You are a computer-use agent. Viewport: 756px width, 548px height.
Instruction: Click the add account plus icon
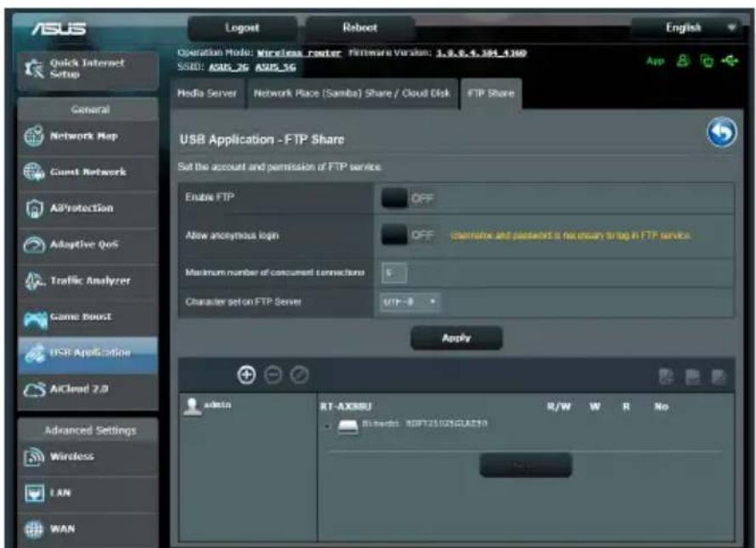coord(246,375)
